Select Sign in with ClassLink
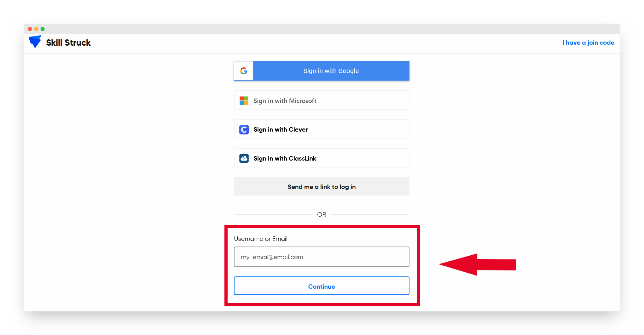 pyautogui.click(x=321, y=158)
